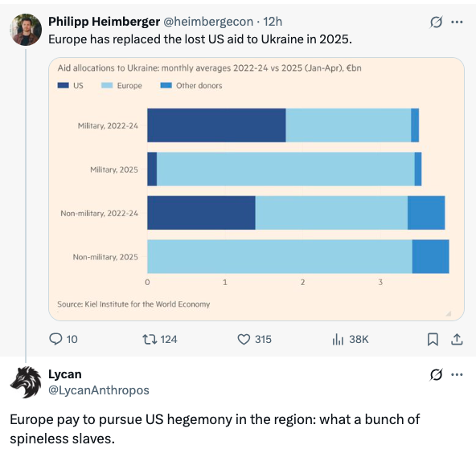View analytics showing 38K views
This screenshot has width=476, height=453.
351,339
